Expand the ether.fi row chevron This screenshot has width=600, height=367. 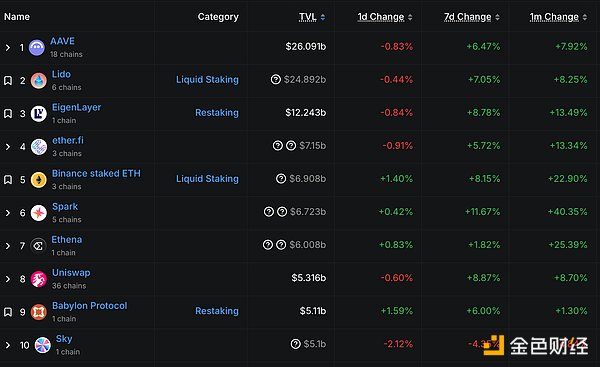coord(8,147)
